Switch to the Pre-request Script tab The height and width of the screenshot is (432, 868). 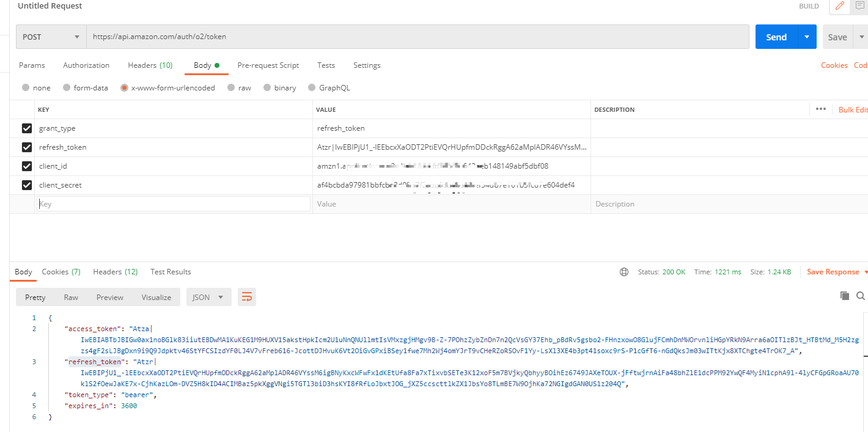tap(268, 65)
